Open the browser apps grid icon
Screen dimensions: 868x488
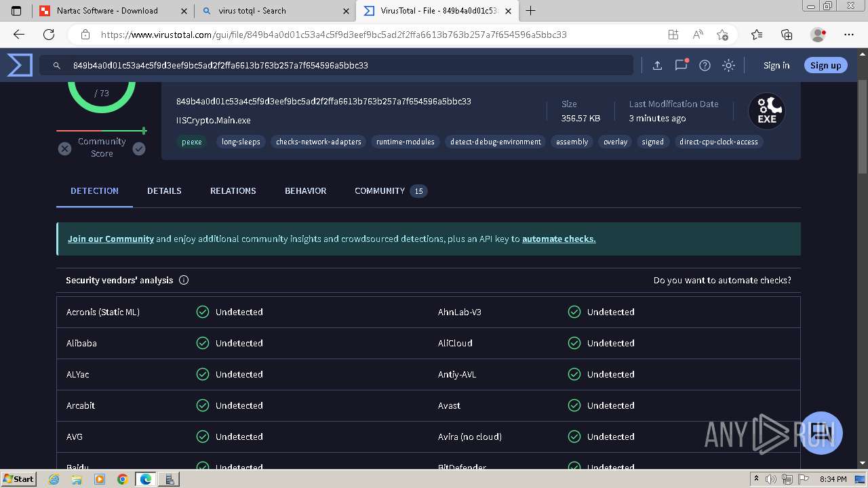(x=673, y=35)
